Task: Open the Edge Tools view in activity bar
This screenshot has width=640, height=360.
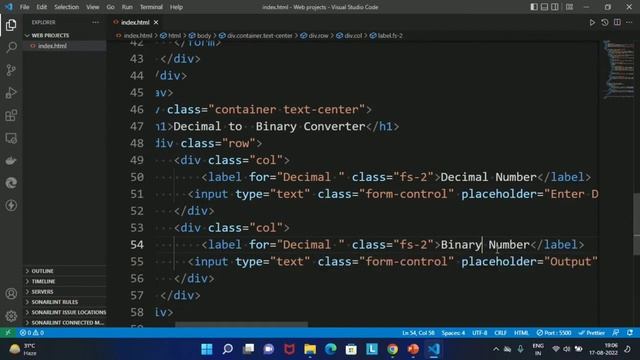Action: pos(11,182)
